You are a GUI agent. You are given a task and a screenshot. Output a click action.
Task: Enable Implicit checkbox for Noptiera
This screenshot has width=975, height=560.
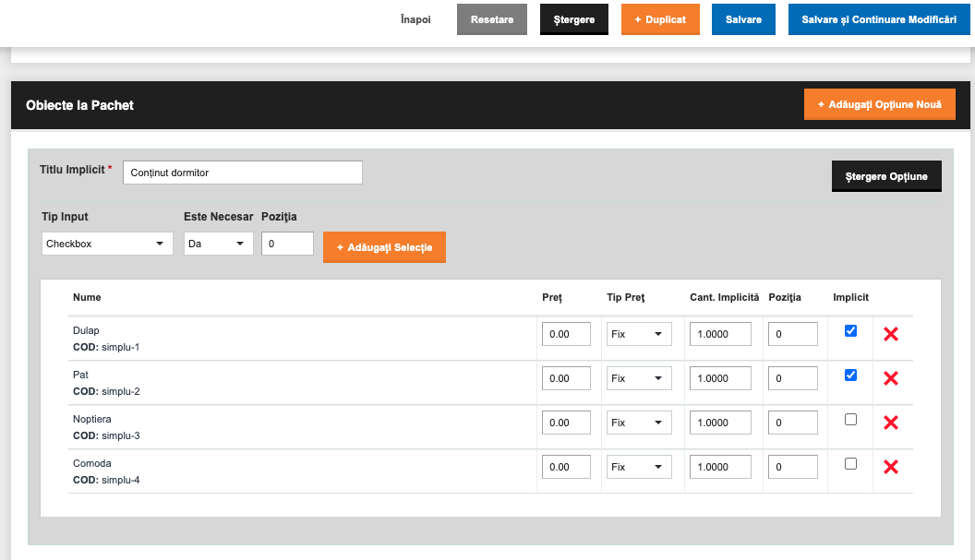point(850,420)
